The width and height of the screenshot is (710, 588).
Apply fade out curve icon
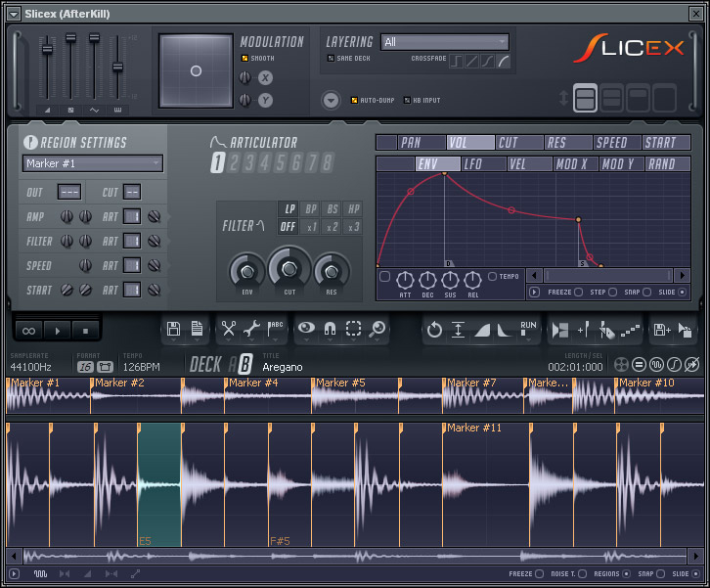point(505,331)
